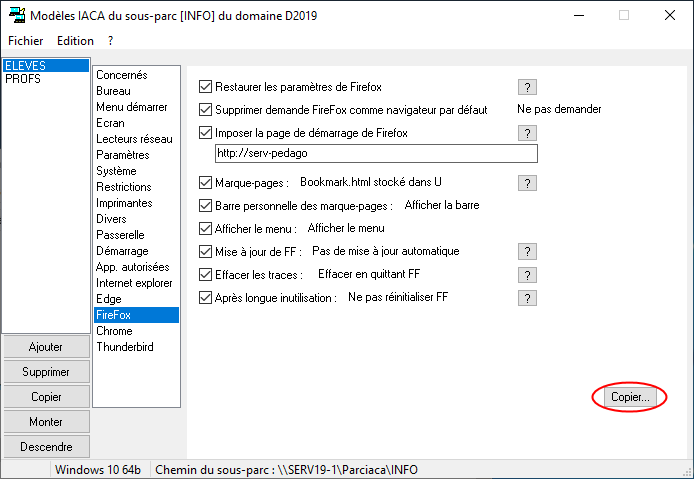Open the Démarrage section
The height and width of the screenshot is (479, 694).
(136, 251)
